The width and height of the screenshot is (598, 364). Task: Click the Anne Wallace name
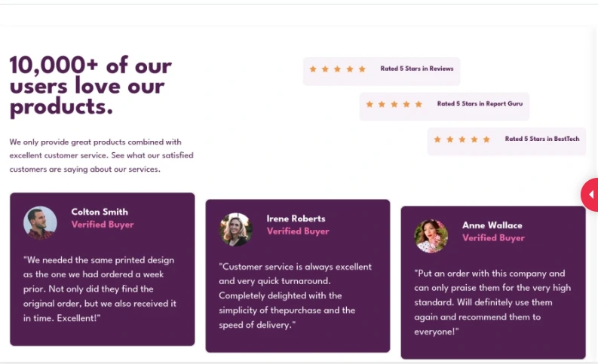click(x=492, y=225)
